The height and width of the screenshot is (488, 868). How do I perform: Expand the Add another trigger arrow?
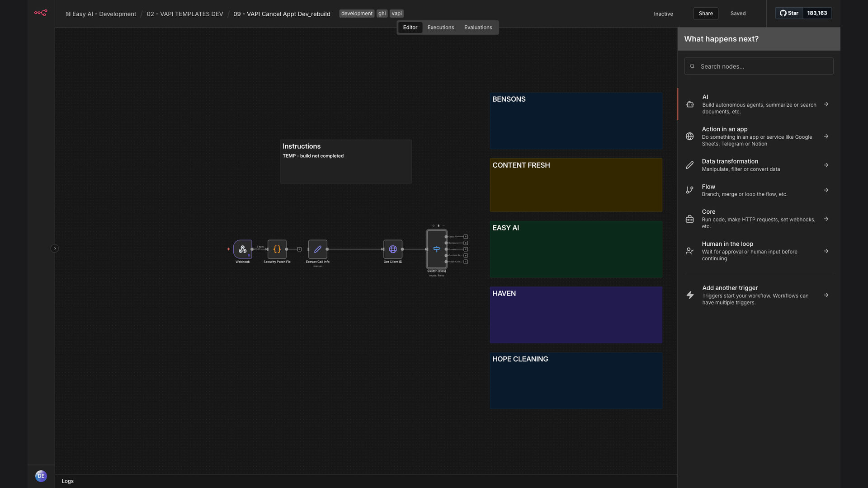[x=826, y=295]
